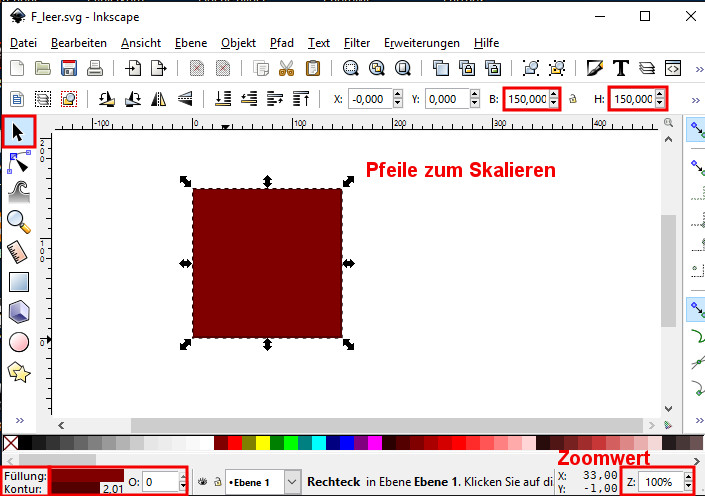This screenshot has height=496, width=705.
Task: Toggle snapping enable button at top right
Action: [697, 130]
